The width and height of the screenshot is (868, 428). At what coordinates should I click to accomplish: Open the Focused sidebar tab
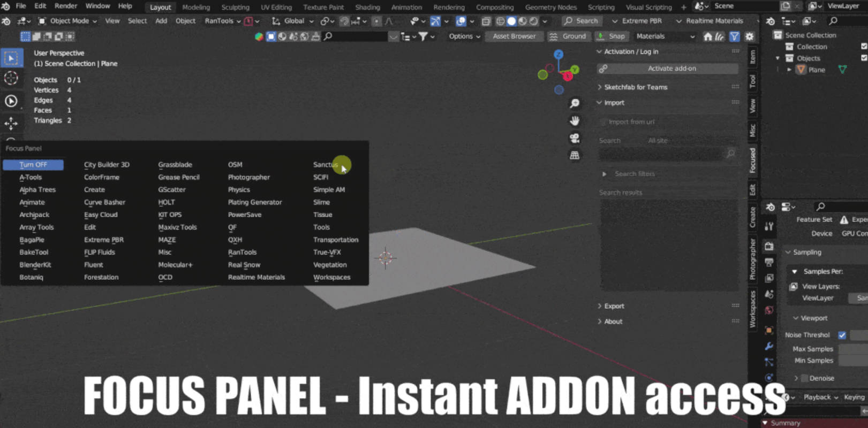point(752,160)
